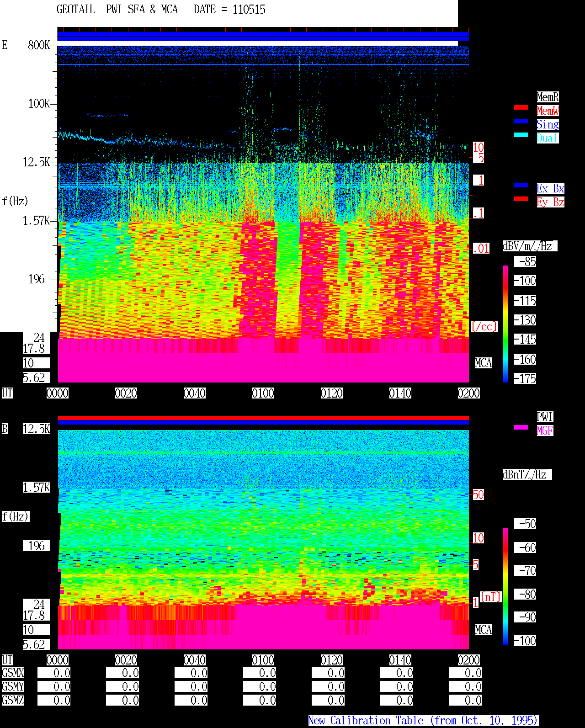Click the -160 color scale value

point(525,359)
